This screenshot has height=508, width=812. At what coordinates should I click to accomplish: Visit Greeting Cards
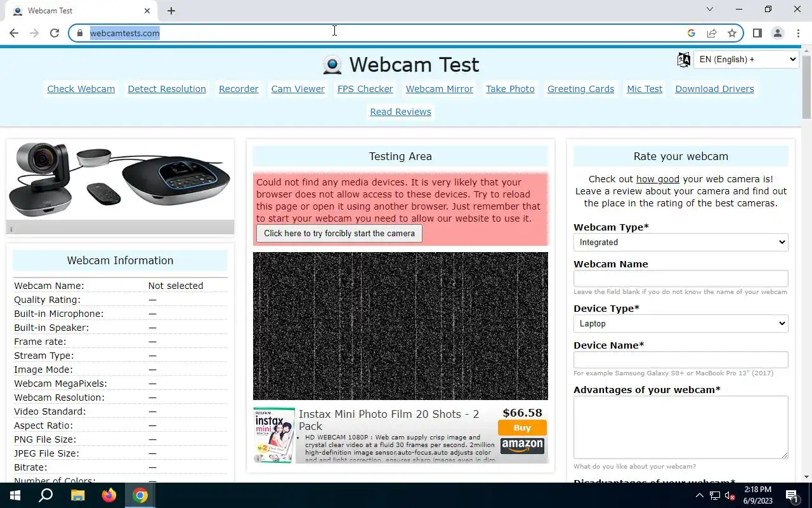point(580,89)
